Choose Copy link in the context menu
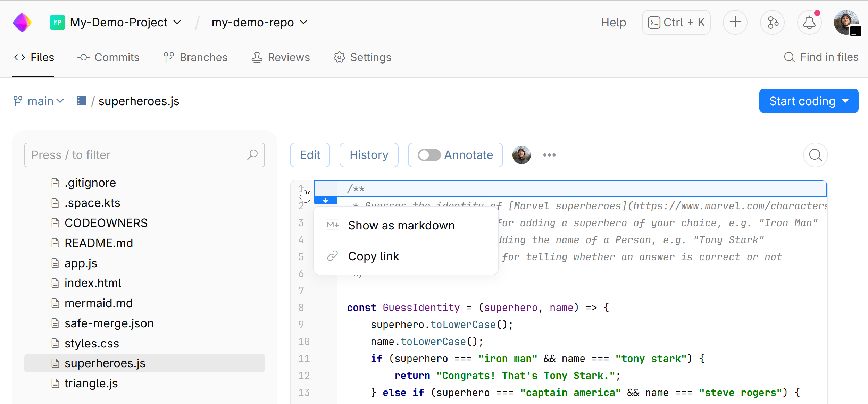This screenshot has height=404, width=868. (373, 256)
